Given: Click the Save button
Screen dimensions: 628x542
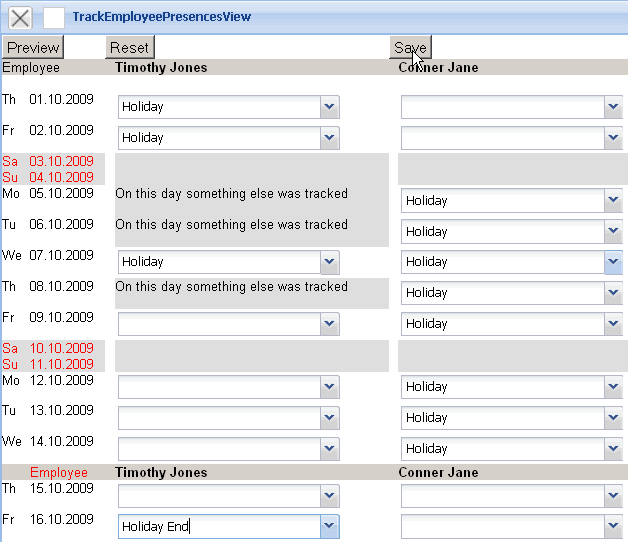Looking at the screenshot, I should [x=410, y=47].
